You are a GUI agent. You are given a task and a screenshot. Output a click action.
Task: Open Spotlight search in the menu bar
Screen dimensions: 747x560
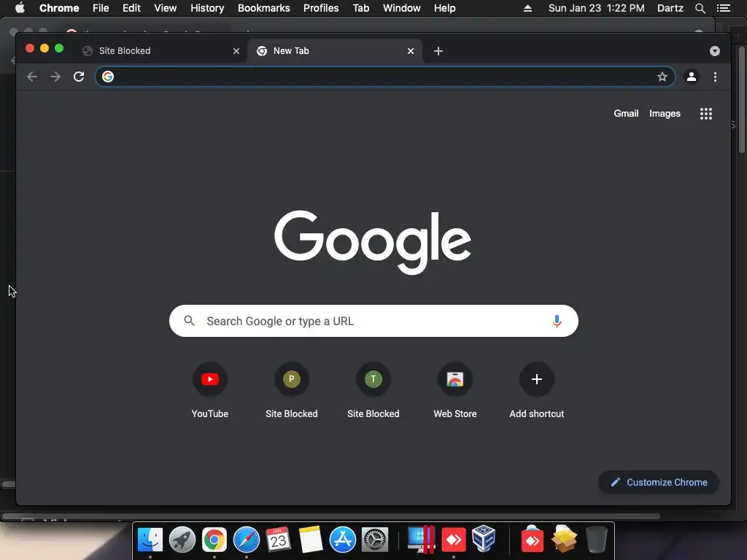(x=700, y=8)
